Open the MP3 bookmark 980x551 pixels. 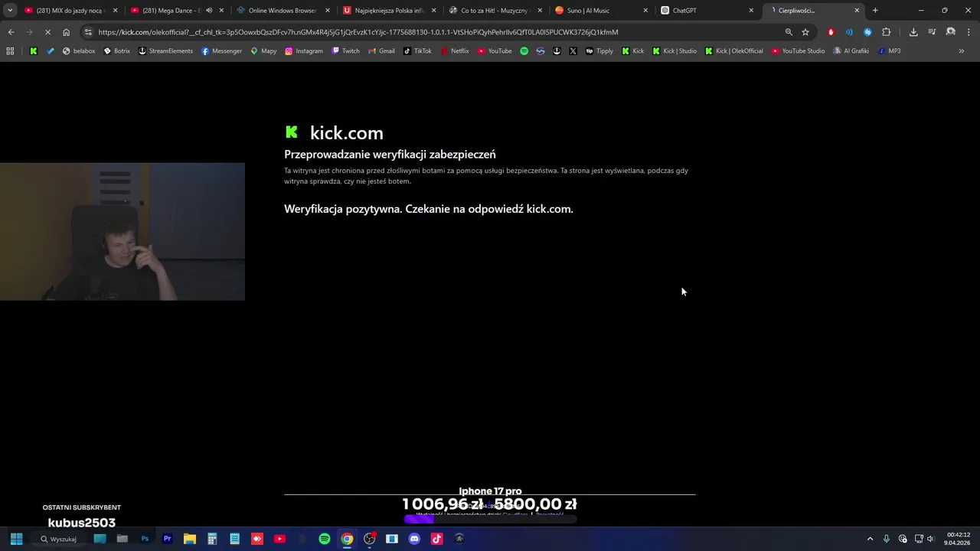pos(889,51)
